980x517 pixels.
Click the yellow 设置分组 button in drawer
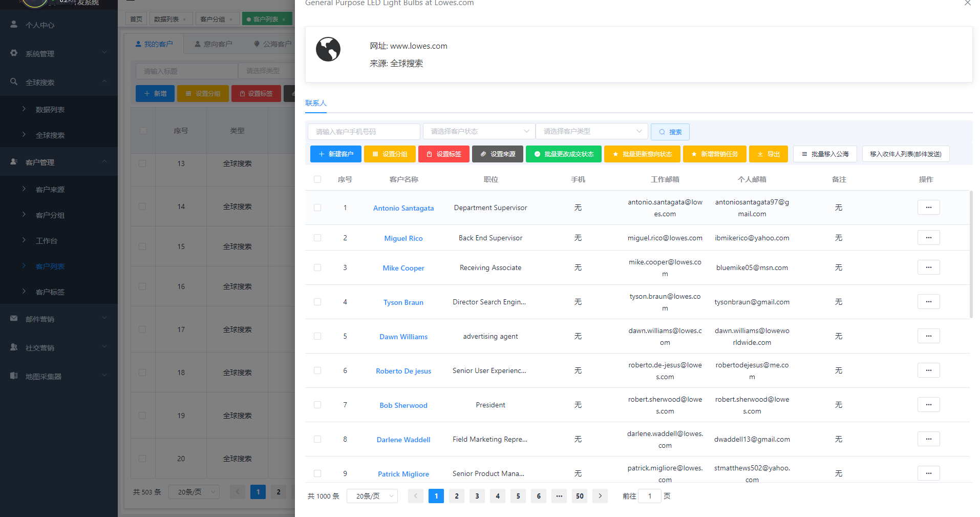[390, 154]
